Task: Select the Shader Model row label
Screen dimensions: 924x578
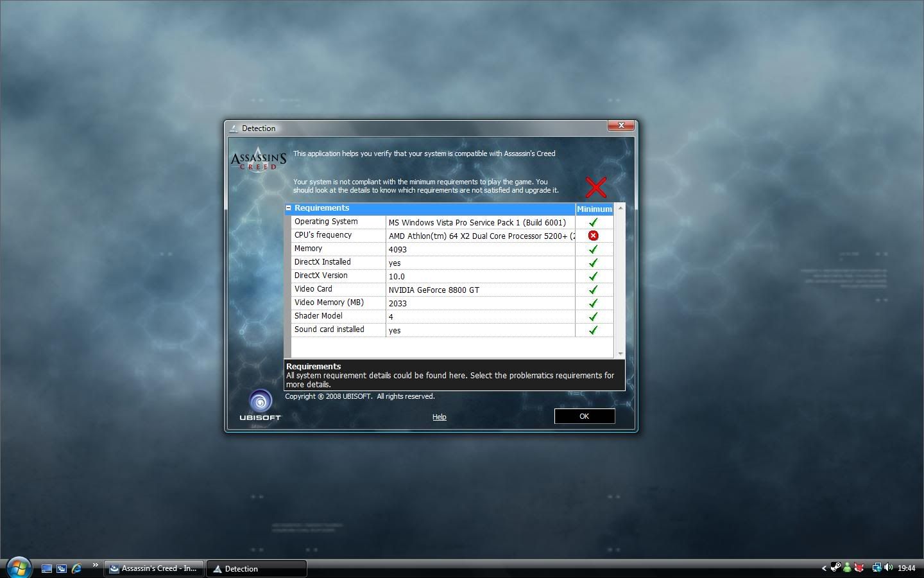Action: 318,316
